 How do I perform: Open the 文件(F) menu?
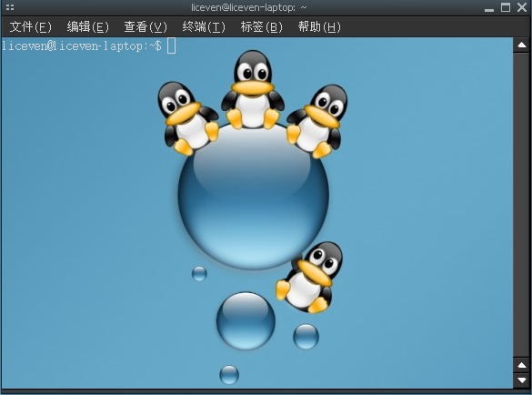click(x=31, y=26)
